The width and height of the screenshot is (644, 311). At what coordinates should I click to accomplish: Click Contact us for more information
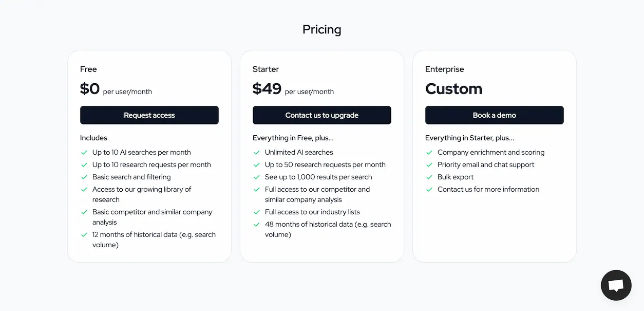coord(488,189)
